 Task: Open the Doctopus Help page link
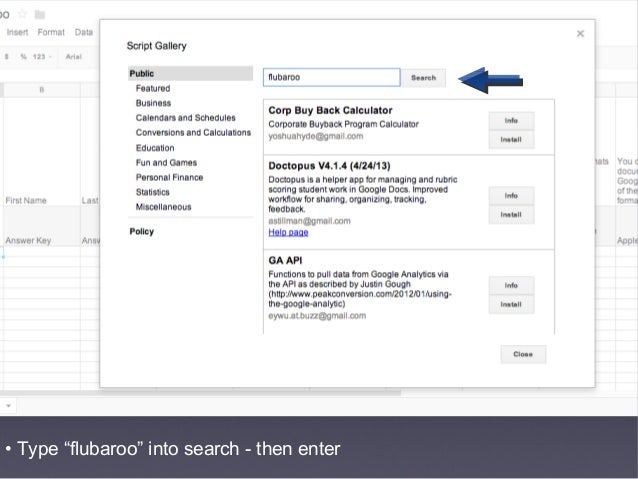coord(288,232)
